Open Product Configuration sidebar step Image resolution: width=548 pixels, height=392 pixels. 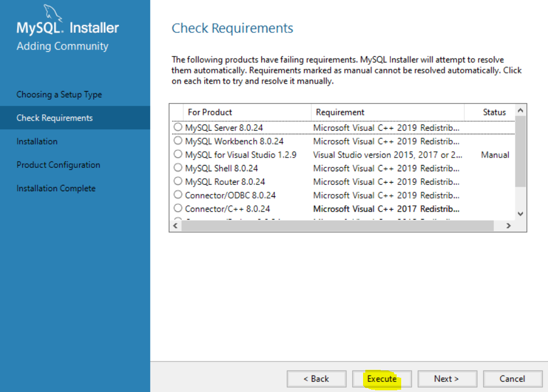[59, 164]
